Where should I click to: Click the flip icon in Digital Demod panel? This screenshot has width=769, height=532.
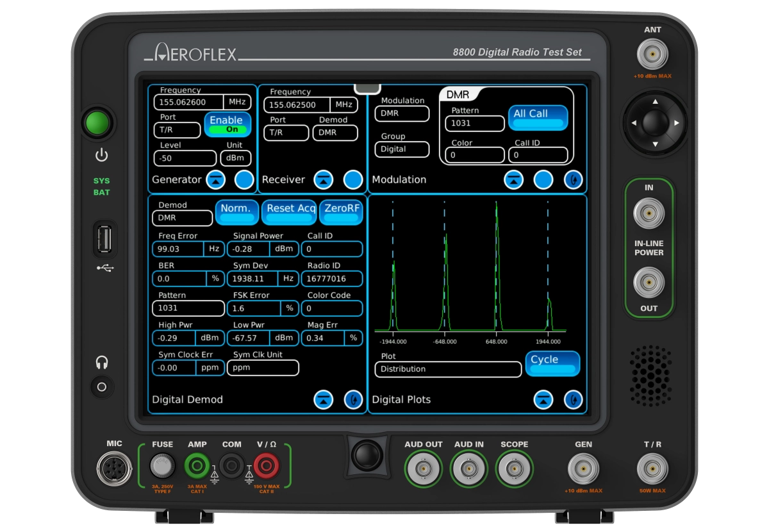[x=353, y=399]
